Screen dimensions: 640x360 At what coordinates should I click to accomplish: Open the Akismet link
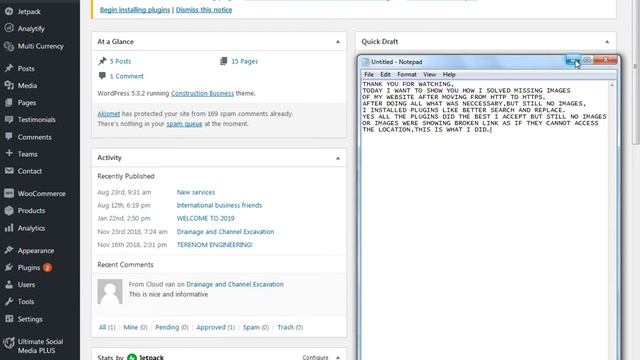pos(109,113)
